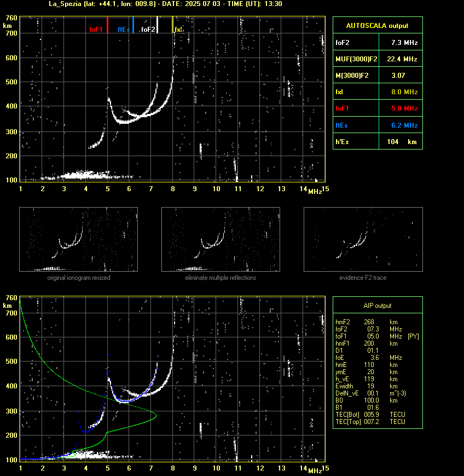Viewport: 464px width, 476px height.
Task: Click the TEC[Bot] 005.9 TECU entry
Action: coord(370,414)
